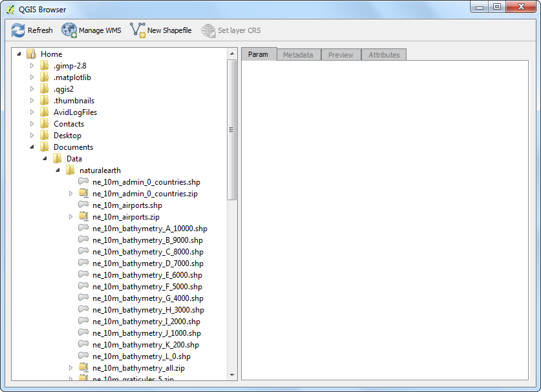Screen dimensions: 541x392
Task: Click the New Shapefile button label
Action: pyautogui.click(x=169, y=30)
